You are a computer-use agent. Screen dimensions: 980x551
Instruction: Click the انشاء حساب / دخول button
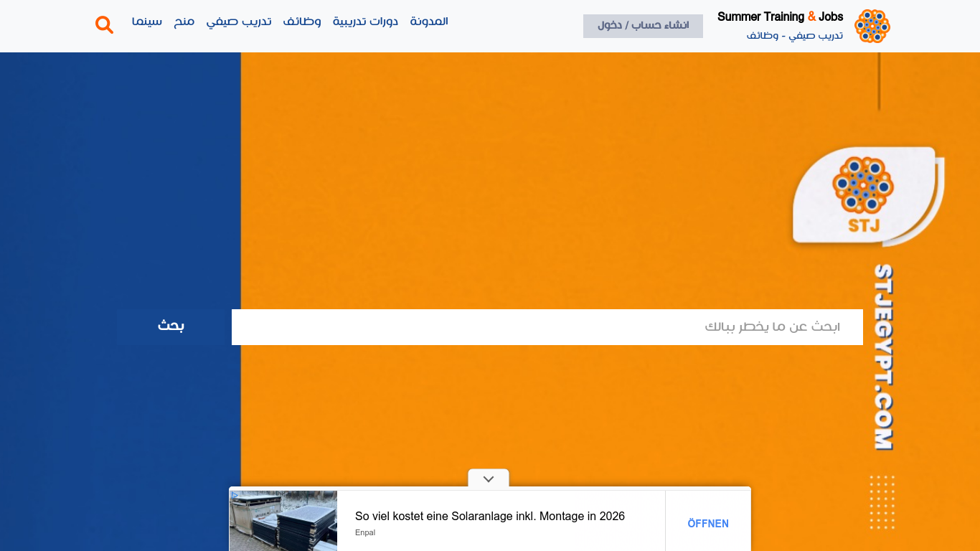(x=643, y=26)
